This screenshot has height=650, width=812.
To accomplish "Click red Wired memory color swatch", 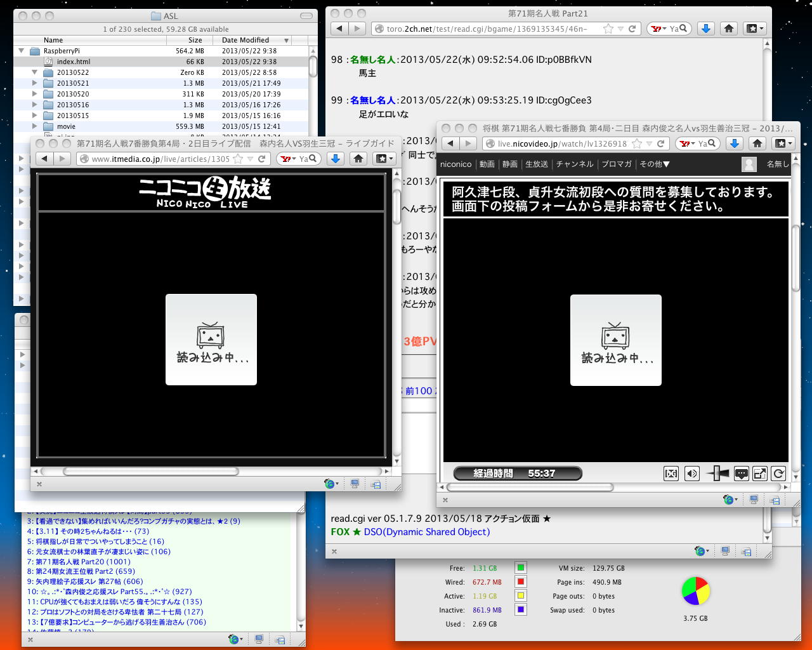I will pos(521,582).
